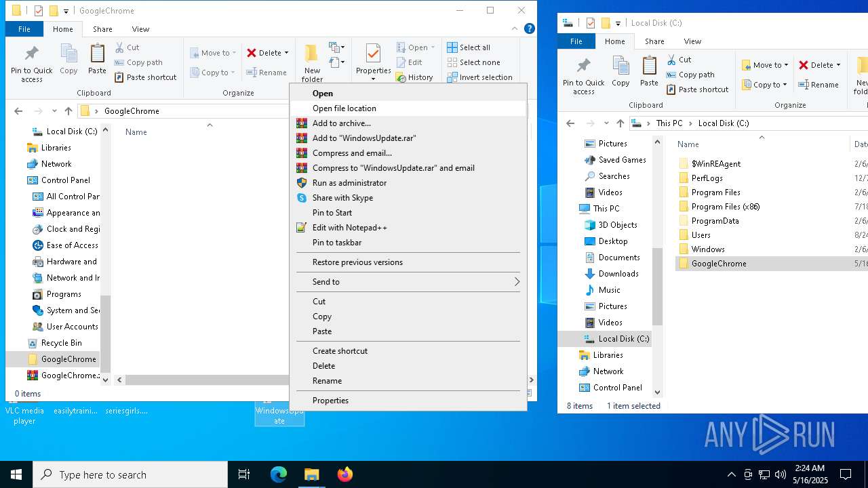This screenshot has width=868, height=488.
Task: Click Paste shortcut in GoogleChrome window ribbon
Action: click(146, 77)
